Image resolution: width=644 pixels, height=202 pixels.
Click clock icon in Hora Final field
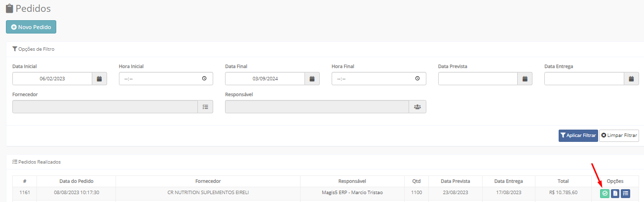[x=417, y=79]
